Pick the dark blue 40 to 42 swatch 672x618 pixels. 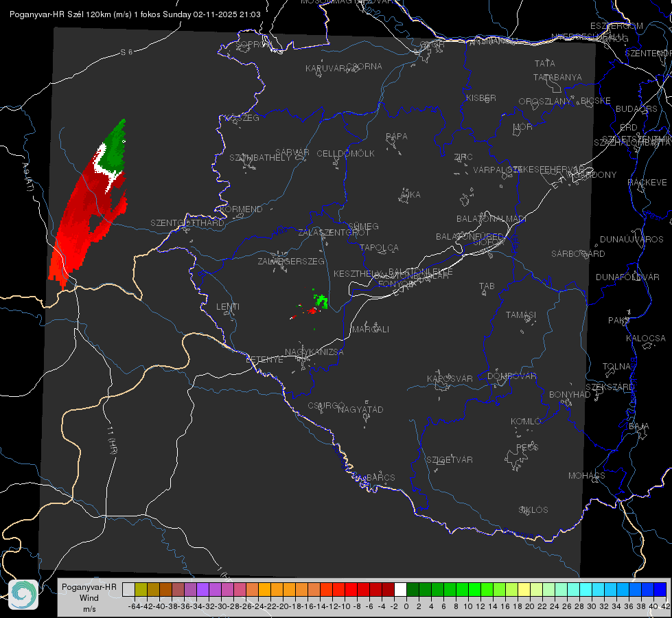click(x=660, y=589)
